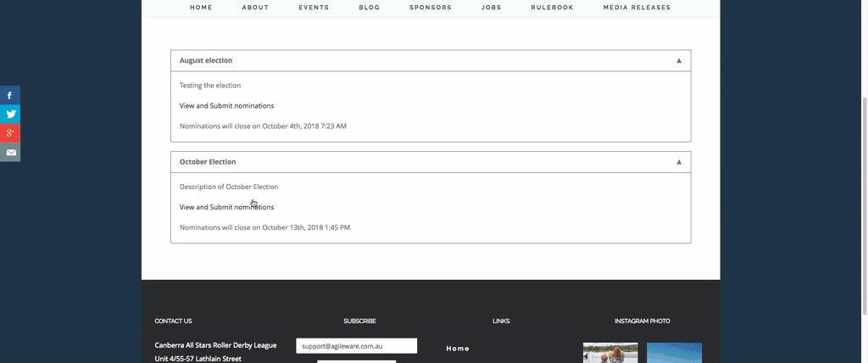The width and height of the screenshot is (868, 363).
Task: Open August election View and Submit nominations
Action: 226,106
